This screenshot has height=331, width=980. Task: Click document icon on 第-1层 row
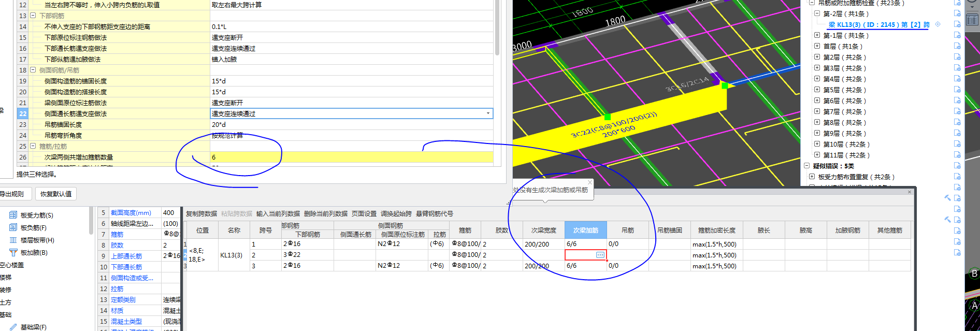coord(957,35)
